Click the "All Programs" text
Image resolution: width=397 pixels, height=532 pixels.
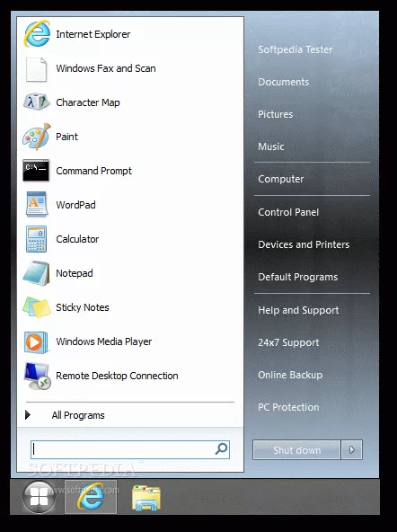(x=78, y=415)
